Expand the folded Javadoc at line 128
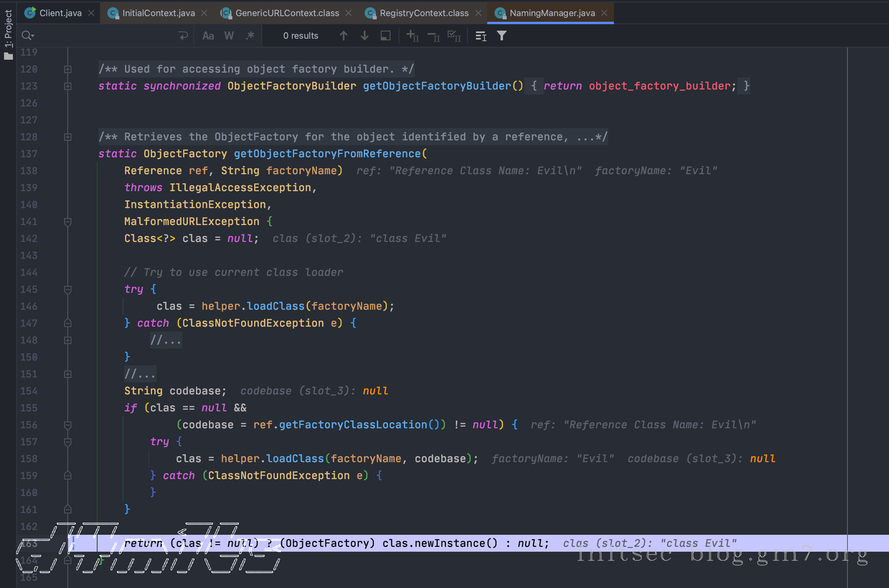 pyautogui.click(x=68, y=137)
